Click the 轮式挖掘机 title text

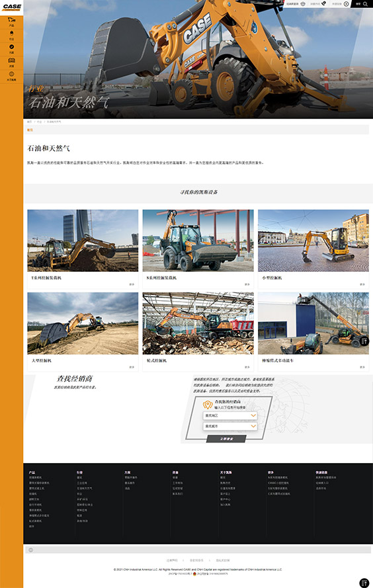tap(157, 360)
